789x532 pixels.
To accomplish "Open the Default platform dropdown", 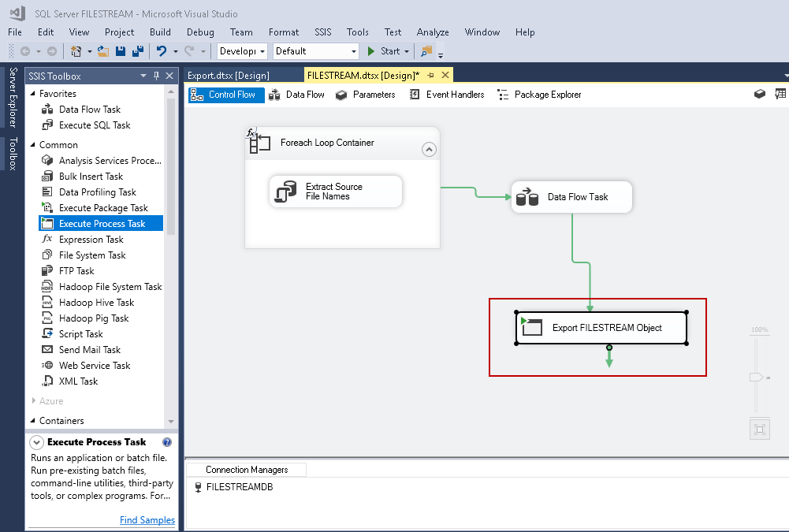I will pyautogui.click(x=354, y=51).
